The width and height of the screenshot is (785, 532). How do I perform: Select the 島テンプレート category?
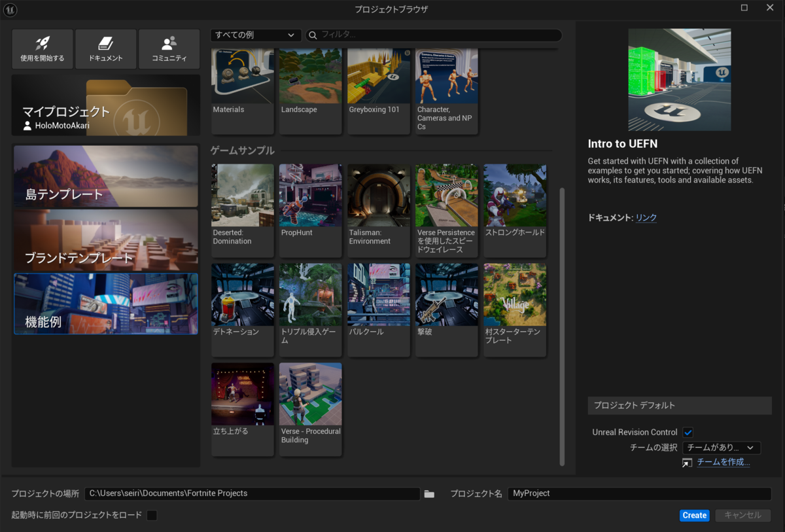[106, 176]
